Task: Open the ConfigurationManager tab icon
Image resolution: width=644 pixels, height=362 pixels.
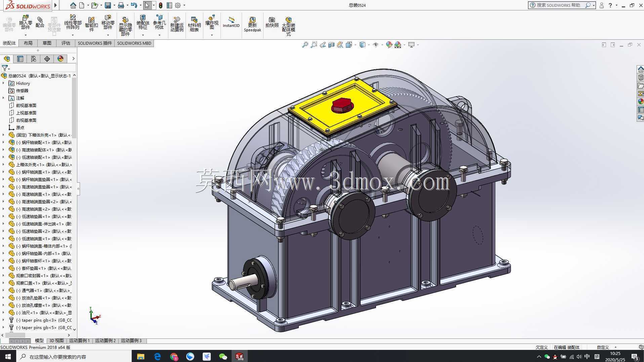Action: (34, 59)
